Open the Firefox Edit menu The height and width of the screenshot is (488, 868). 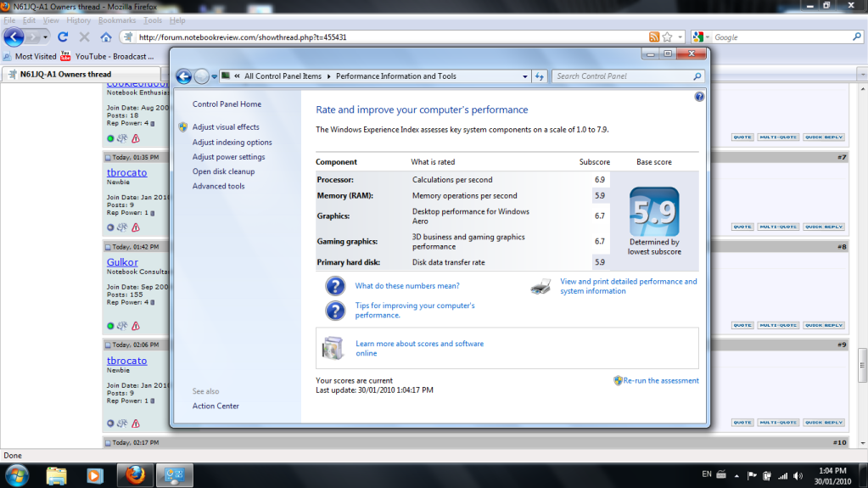(x=29, y=20)
